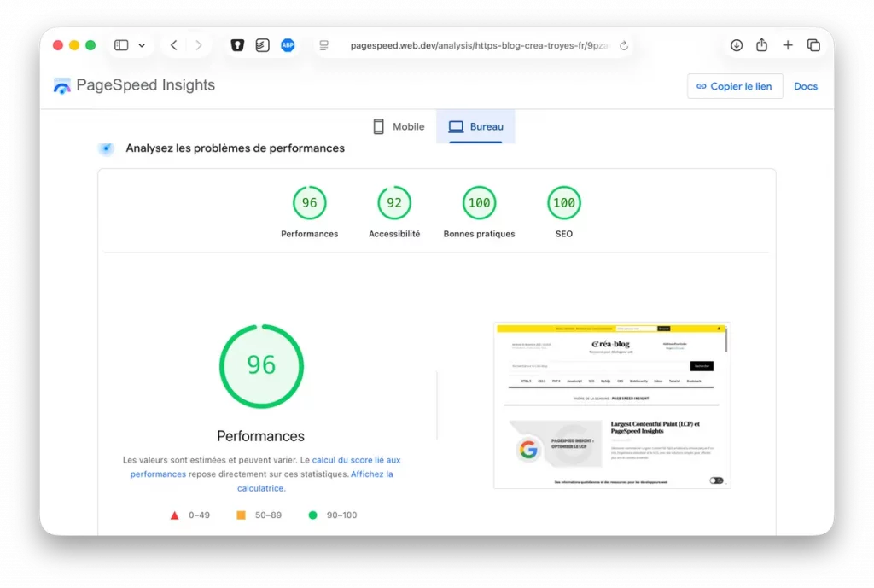Click the analyzed webpage preview thumbnail
This screenshot has height=588, width=874.
pyautogui.click(x=611, y=405)
